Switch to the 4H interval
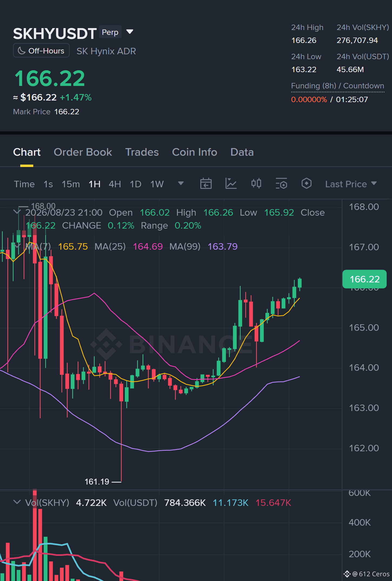The height and width of the screenshot is (581, 392). pyautogui.click(x=115, y=184)
